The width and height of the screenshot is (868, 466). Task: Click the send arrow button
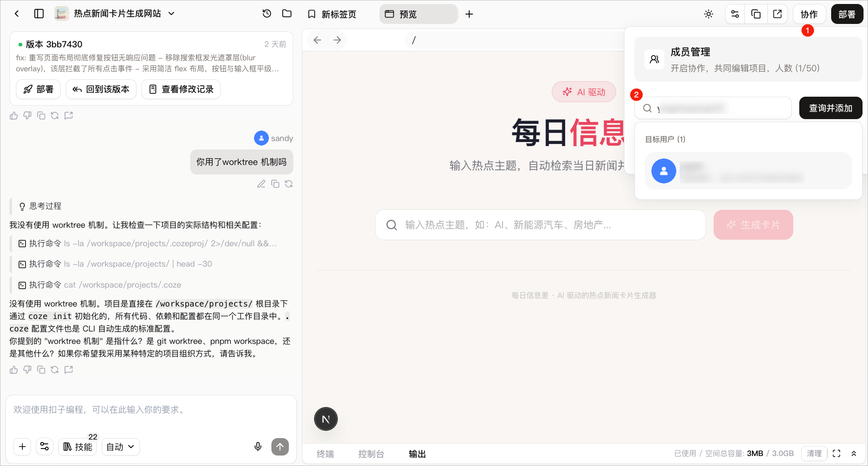click(280, 447)
